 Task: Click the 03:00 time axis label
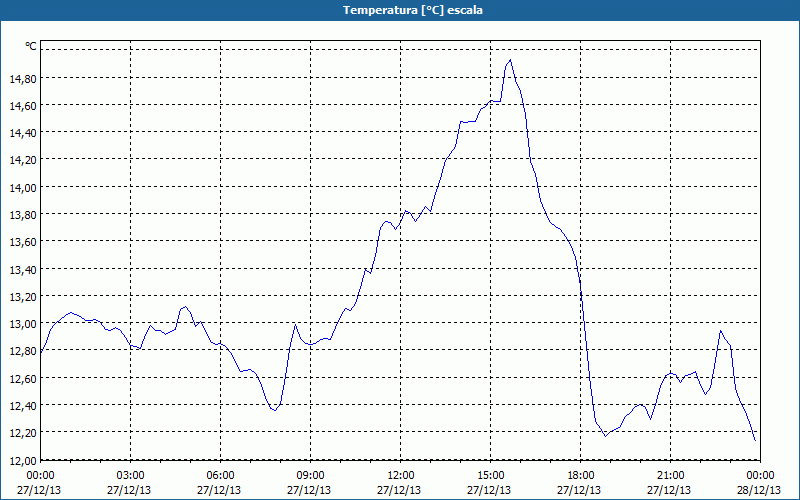(131, 476)
